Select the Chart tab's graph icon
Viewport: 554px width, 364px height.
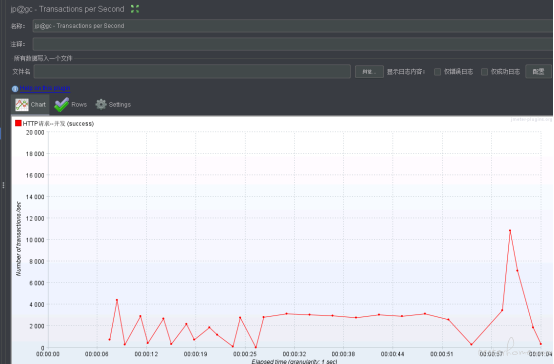coord(22,105)
